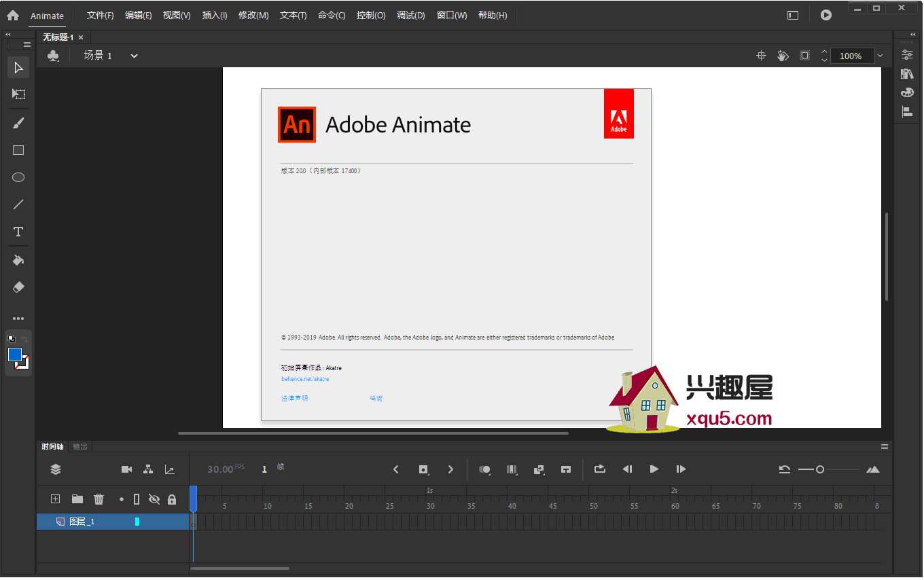Open the 修改(M) menu
924x580 pixels.
point(253,15)
